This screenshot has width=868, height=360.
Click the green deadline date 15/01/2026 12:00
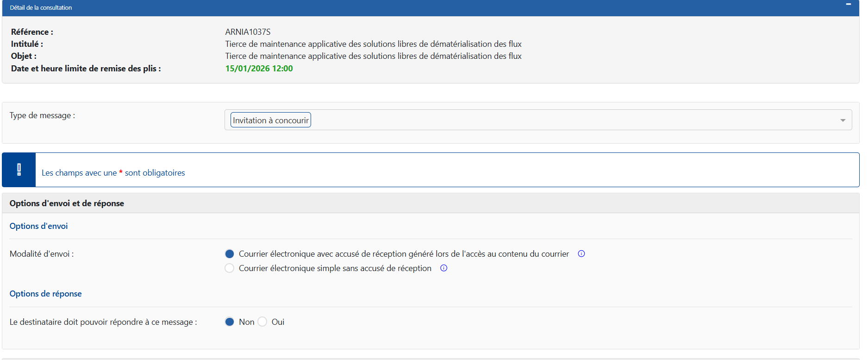259,69
